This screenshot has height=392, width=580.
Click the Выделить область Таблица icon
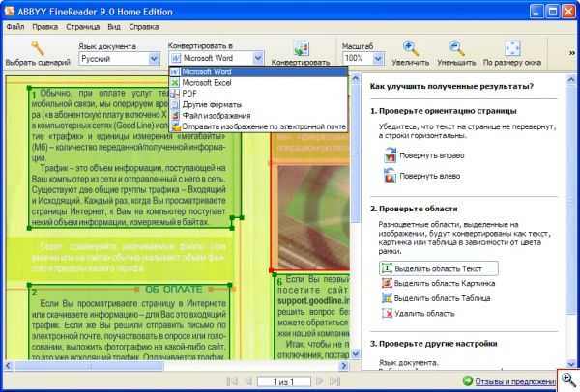[387, 297]
